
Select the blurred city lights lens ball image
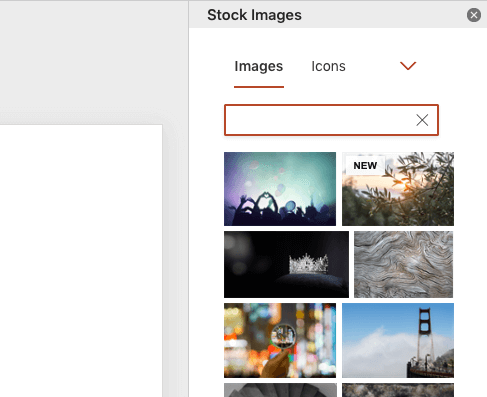pyautogui.click(x=280, y=340)
